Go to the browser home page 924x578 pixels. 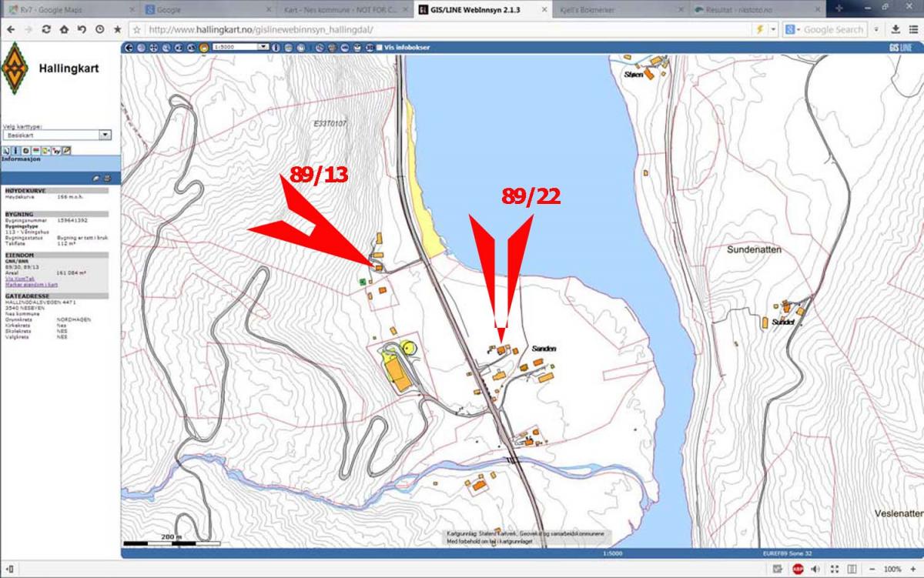64,29
